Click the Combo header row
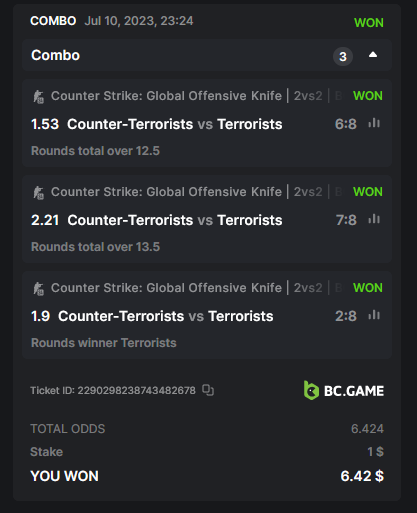417x513 pixels. click(207, 55)
